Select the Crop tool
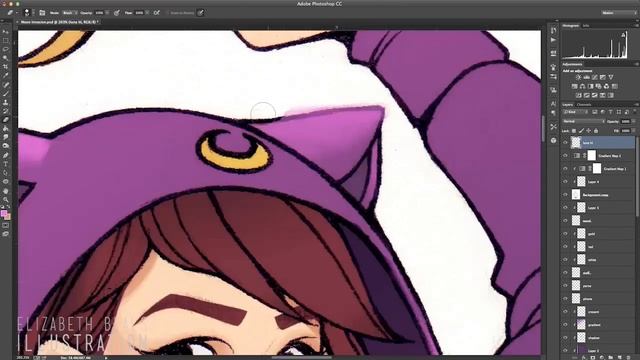Image resolution: width=640 pixels, height=360 pixels. tap(6, 67)
